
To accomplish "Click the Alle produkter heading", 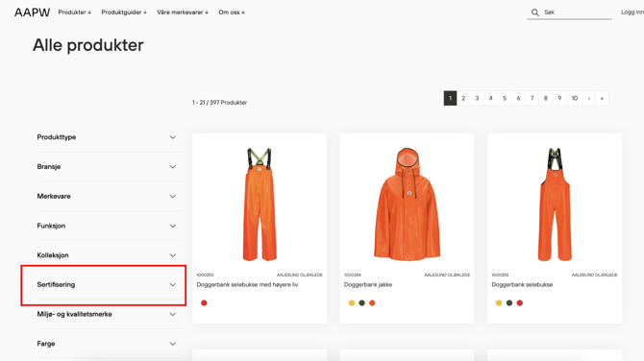I will 88,45.
